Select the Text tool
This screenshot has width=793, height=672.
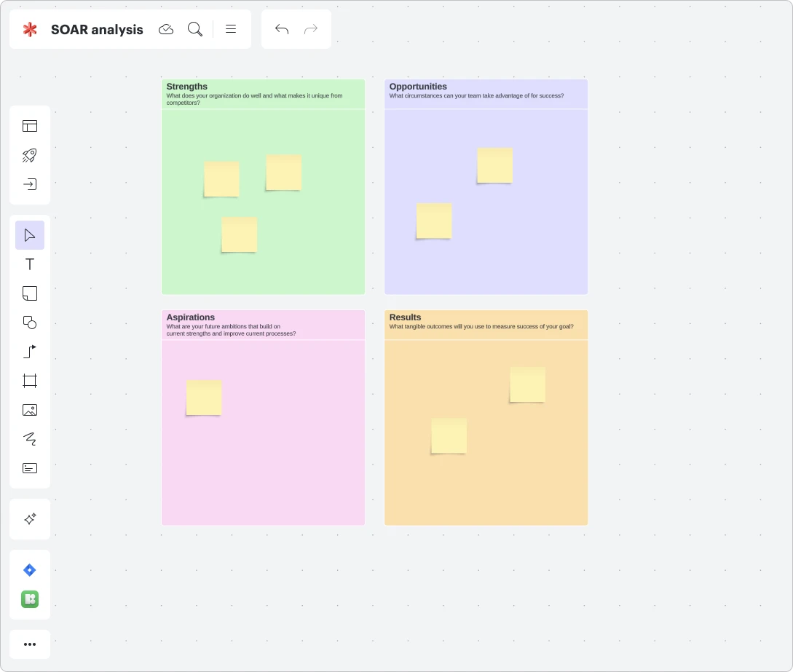(30, 264)
